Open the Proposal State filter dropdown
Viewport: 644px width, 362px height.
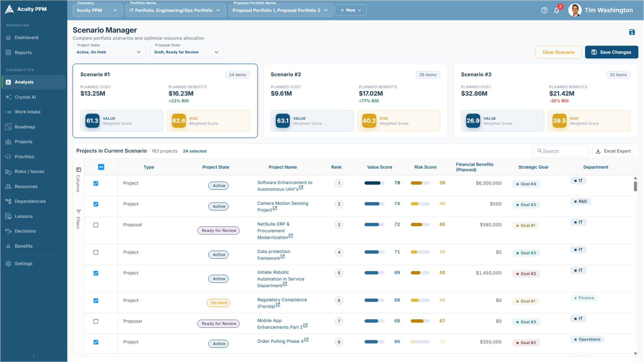tap(187, 52)
